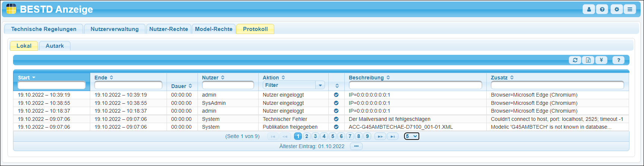644x166 pixels.
Task: Click the 'Ältester Eintrag: 01.10.2022' text
Action: click(312, 146)
